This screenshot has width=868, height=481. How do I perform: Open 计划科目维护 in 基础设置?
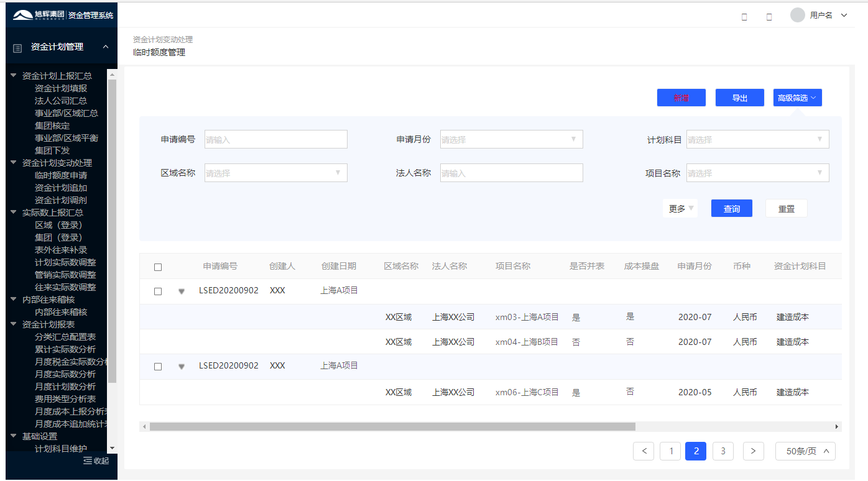tap(61, 449)
